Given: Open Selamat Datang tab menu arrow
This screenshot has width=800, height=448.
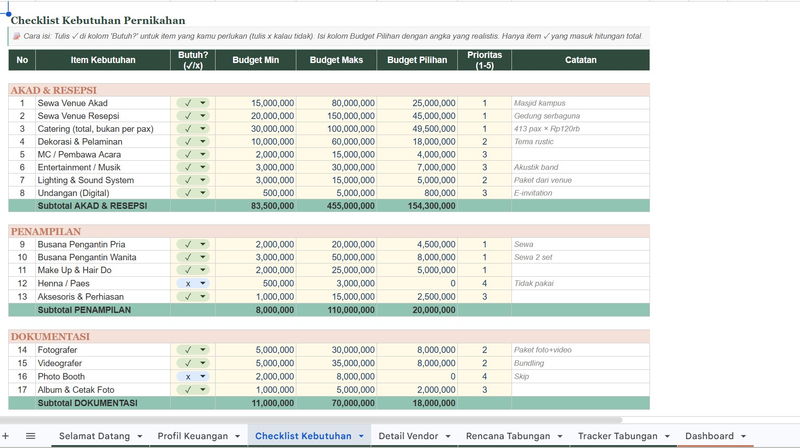Looking at the screenshot, I should [x=139, y=436].
